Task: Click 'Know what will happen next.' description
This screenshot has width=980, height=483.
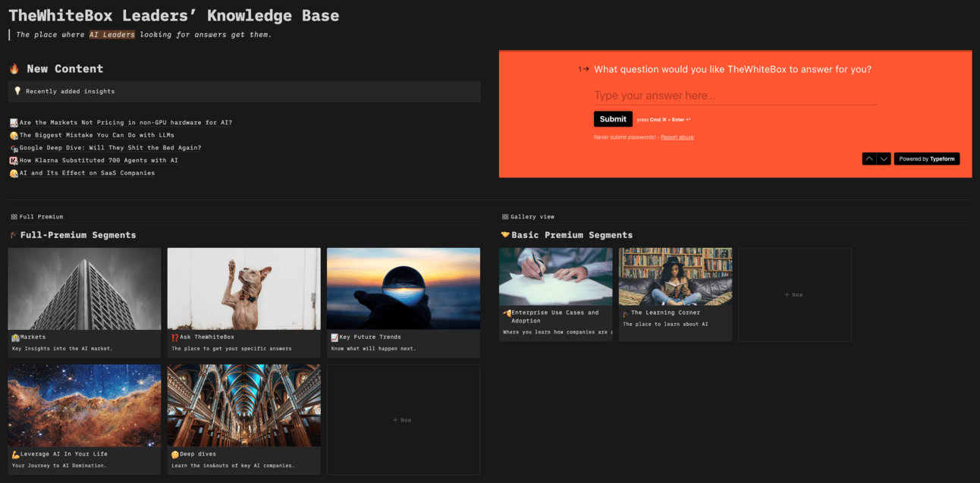Action: point(373,349)
